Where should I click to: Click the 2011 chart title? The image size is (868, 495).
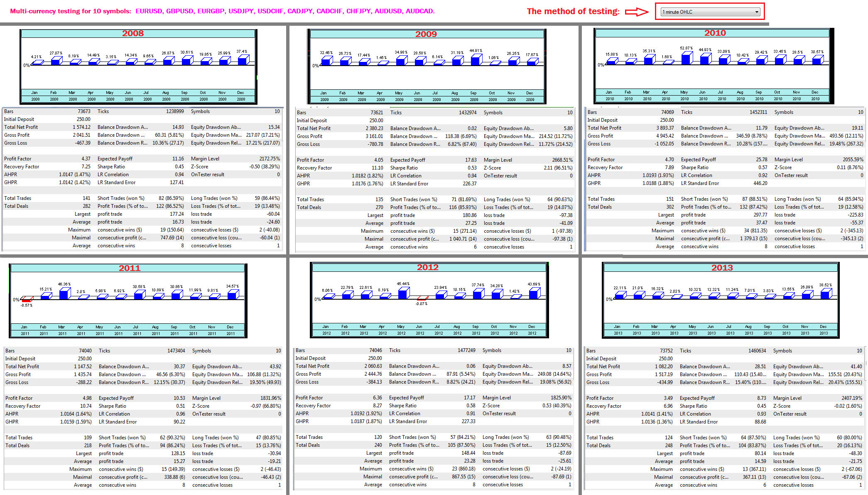130,268
